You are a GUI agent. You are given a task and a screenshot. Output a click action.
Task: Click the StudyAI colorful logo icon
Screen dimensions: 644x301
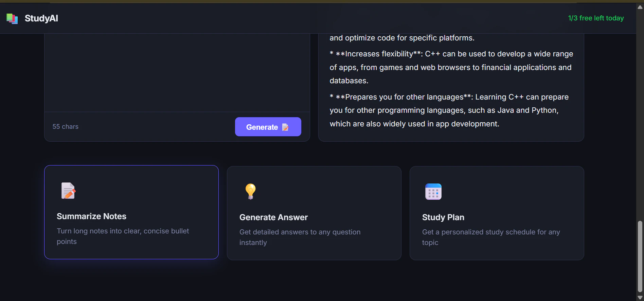(12, 19)
